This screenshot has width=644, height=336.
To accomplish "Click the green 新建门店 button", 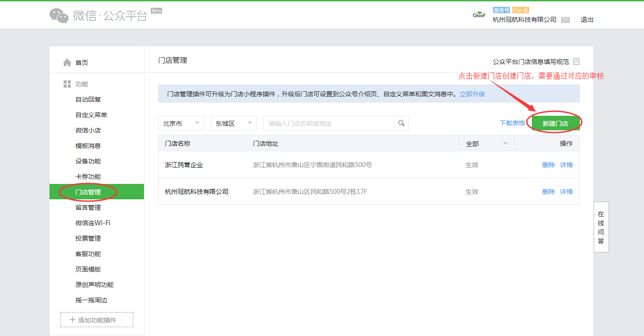I will [555, 123].
